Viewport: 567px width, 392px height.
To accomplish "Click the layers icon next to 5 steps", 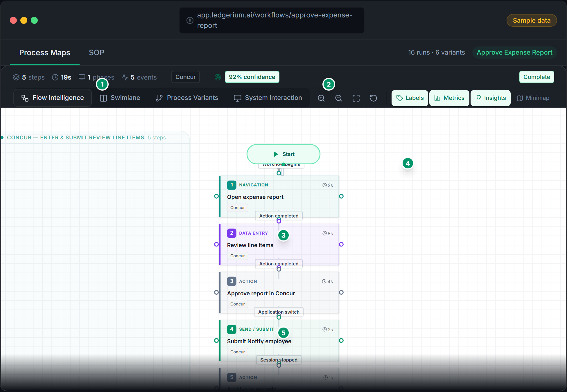I will 16,77.
